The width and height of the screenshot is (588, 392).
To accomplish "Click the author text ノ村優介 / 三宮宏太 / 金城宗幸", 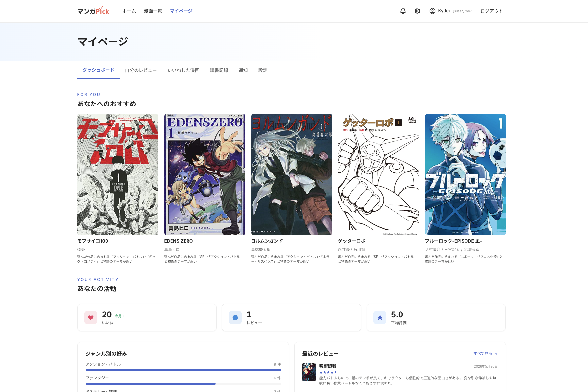I will tap(452, 250).
